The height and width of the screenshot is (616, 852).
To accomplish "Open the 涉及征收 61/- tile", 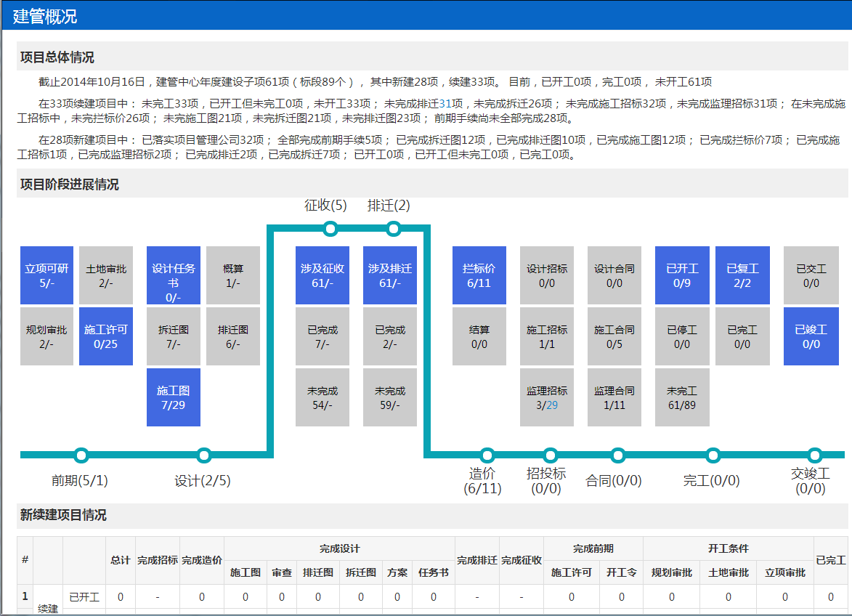I will click(322, 275).
